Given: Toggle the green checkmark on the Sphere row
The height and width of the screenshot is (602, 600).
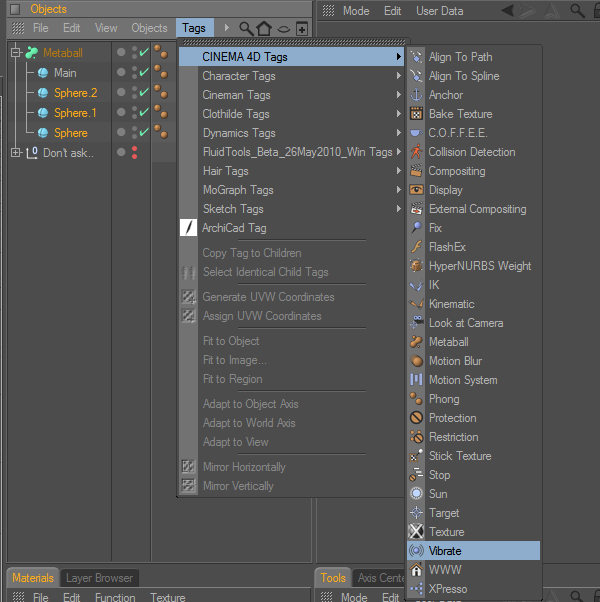Looking at the screenshot, I should click(x=144, y=132).
